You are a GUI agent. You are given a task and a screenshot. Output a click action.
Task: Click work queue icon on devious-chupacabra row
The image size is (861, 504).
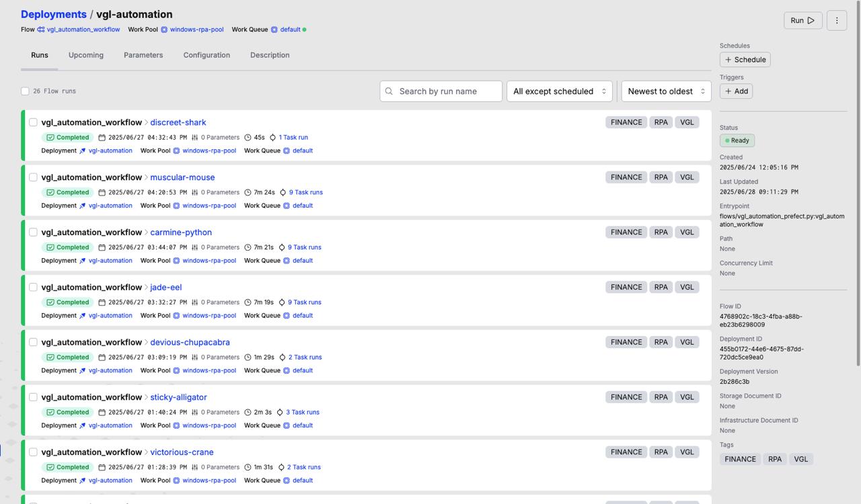(287, 371)
